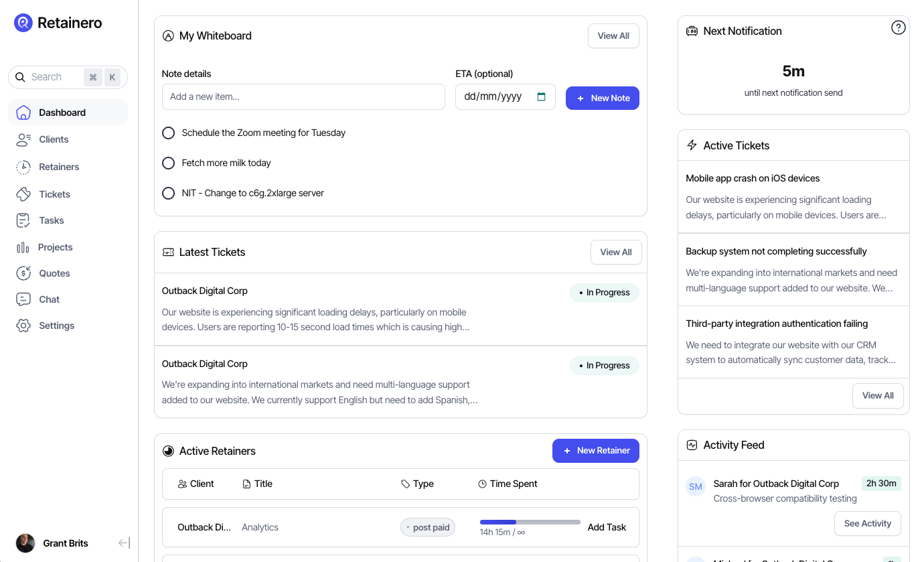Open the Projects menu item
924x562 pixels.
click(55, 247)
